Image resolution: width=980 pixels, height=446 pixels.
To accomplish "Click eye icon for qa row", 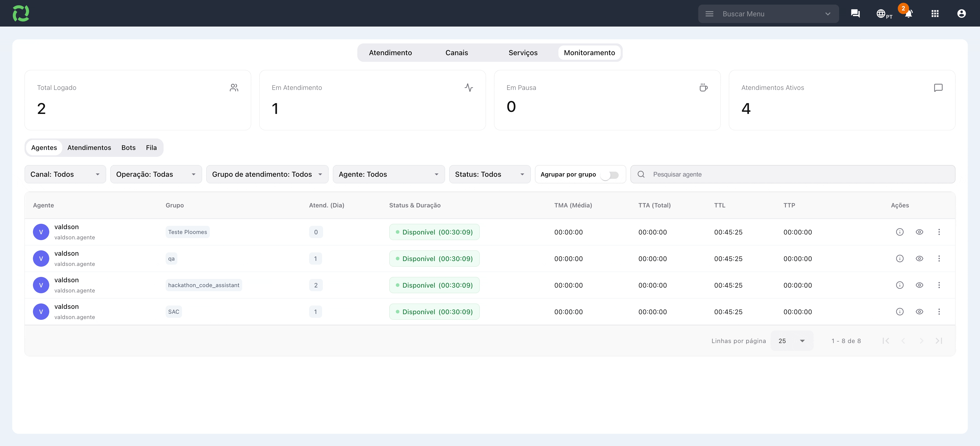I will pos(920,259).
